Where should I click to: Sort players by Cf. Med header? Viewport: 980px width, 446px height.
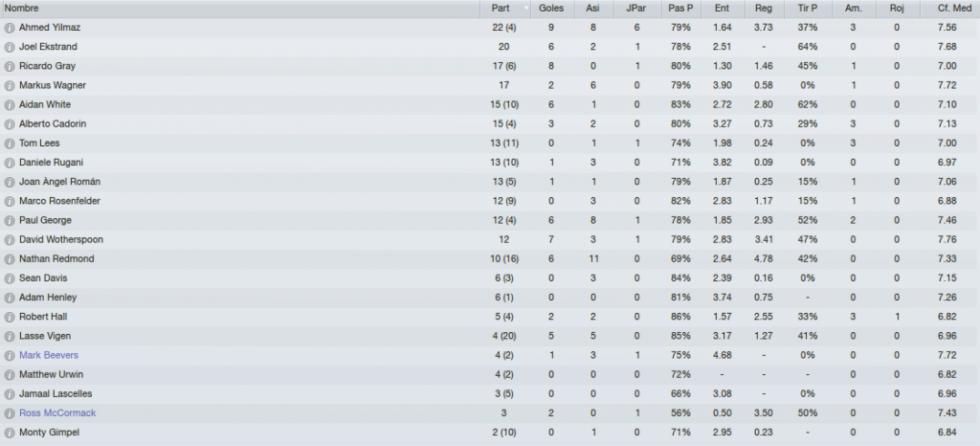(x=949, y=9)
